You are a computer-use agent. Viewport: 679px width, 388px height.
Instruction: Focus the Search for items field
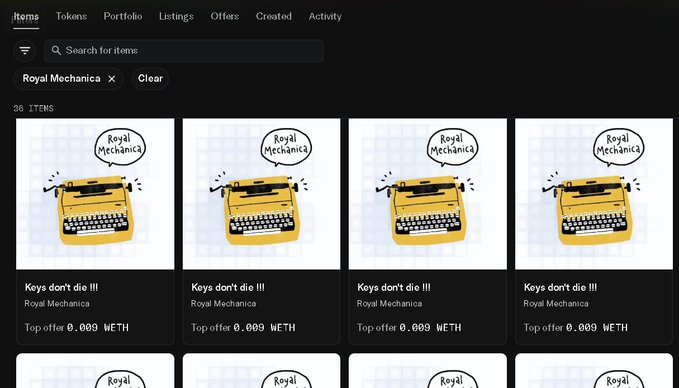coord(184,51)
